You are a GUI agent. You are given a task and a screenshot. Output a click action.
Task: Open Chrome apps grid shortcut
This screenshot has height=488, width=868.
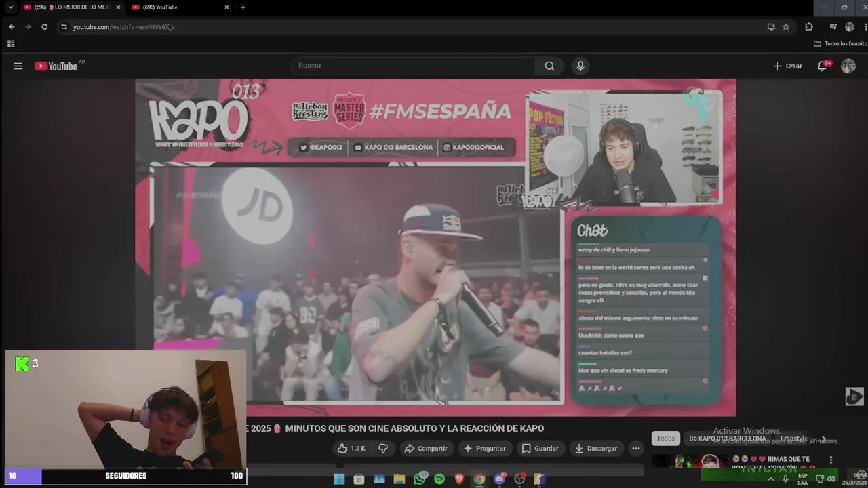click(11, 43)
